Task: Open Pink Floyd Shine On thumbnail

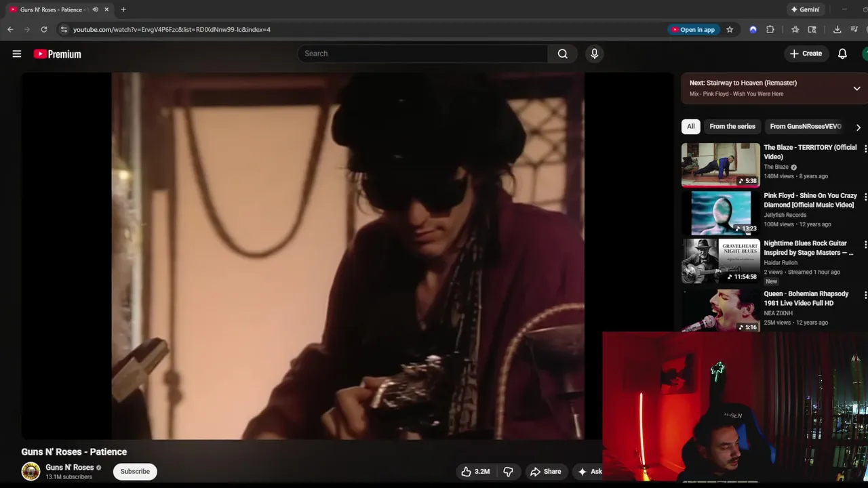Action: point(721,213)
